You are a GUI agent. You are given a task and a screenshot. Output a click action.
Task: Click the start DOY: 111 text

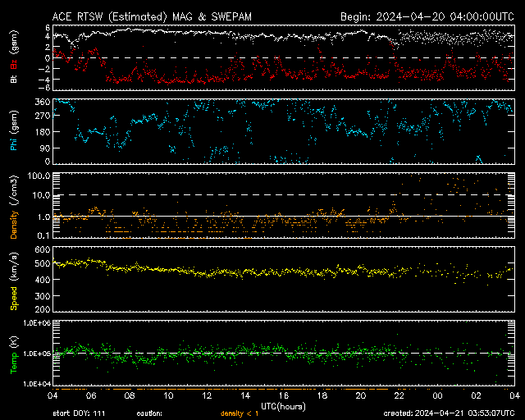pos(80,414)
